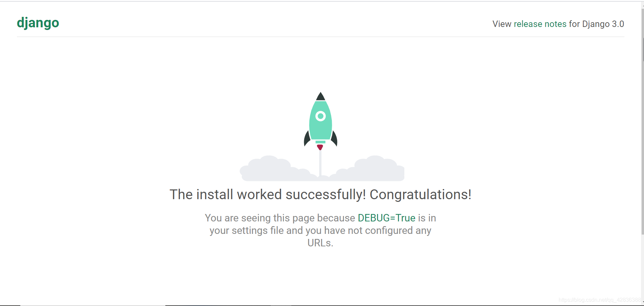Open the release notes link
644x306 pixels.
tap(540, 24)
